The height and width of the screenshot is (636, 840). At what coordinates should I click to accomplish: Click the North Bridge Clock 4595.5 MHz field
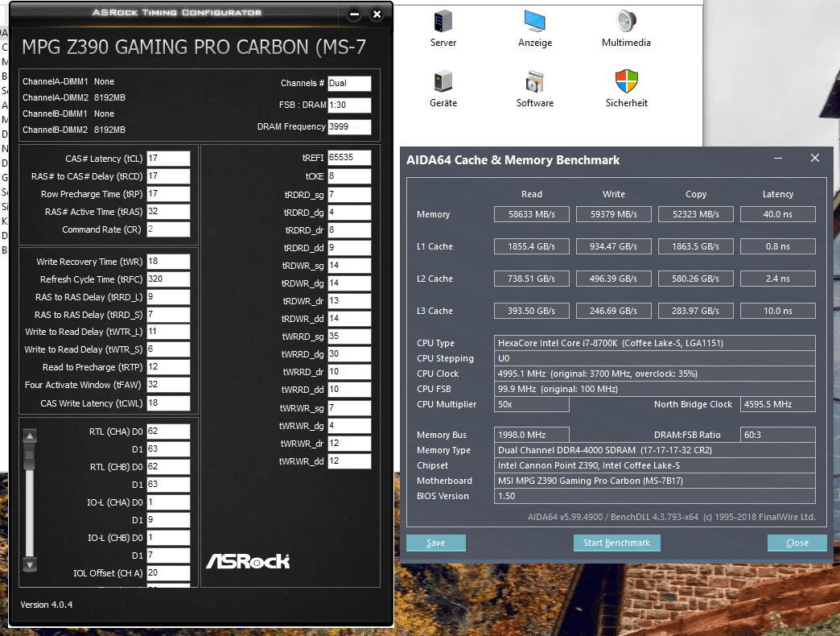point(778,404)
